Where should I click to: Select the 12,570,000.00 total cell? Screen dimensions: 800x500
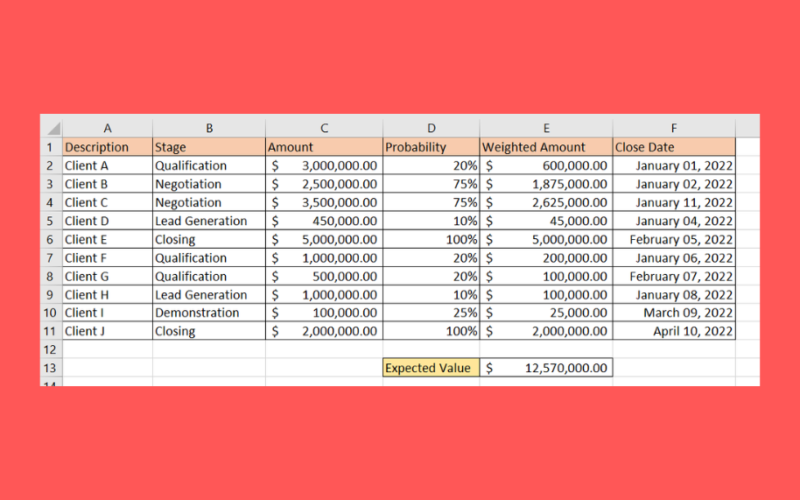tap(546, 368)
